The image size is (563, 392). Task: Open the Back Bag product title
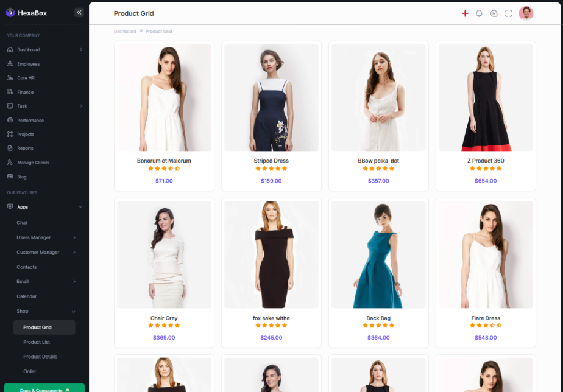point(378,318)
